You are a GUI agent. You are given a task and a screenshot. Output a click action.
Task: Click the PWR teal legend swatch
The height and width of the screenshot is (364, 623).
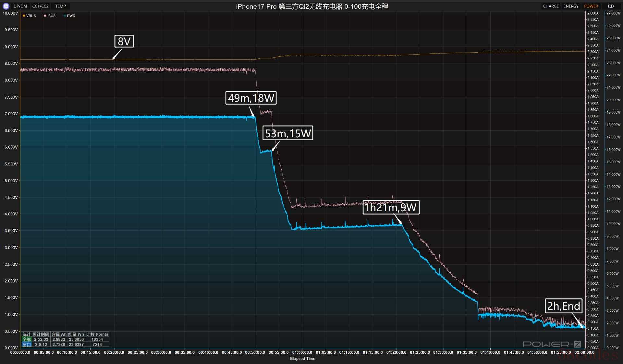pos(65,16)
